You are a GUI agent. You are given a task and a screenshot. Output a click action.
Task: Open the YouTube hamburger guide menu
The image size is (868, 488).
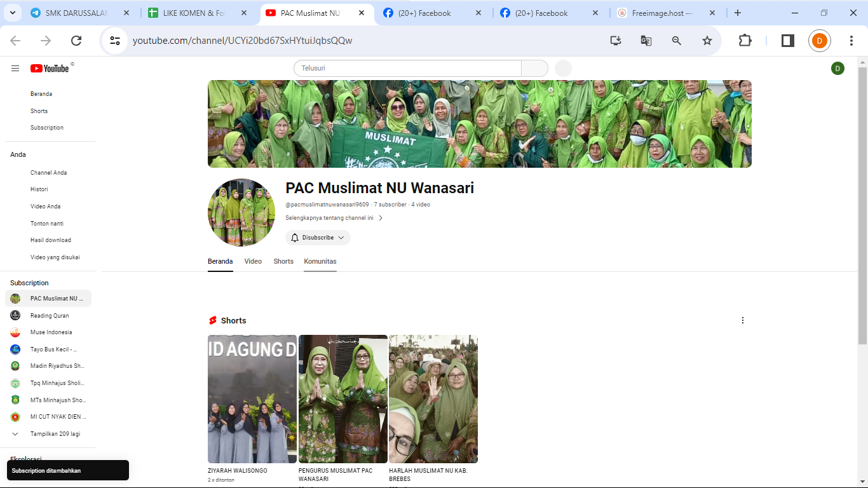[x=15, y=68]
